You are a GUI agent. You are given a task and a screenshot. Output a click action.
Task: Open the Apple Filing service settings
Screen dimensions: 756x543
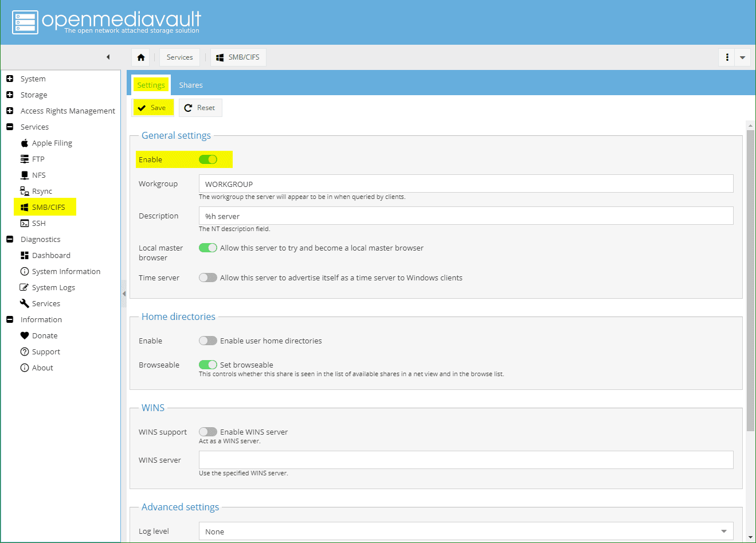coord(52,143)
